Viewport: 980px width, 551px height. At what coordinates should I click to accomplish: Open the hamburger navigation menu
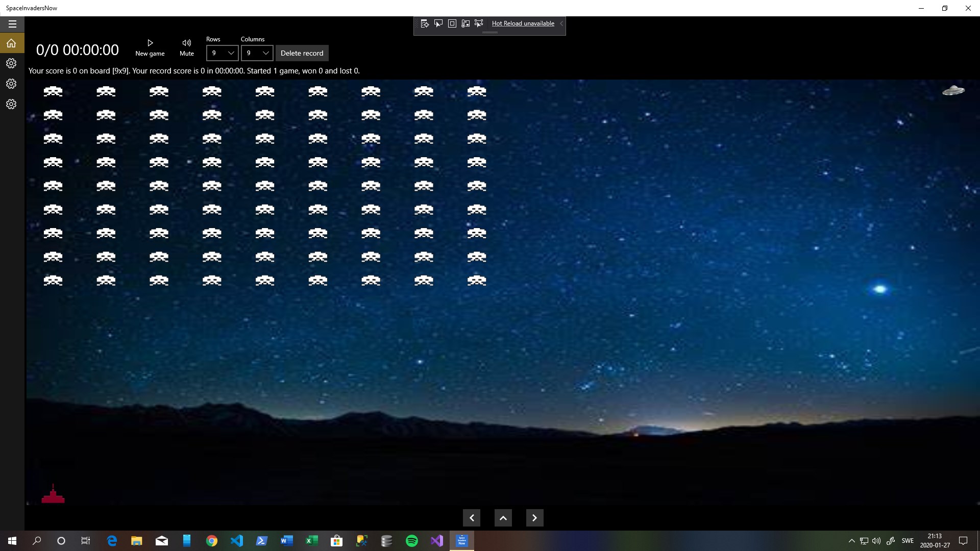click(x=12, y=24)
